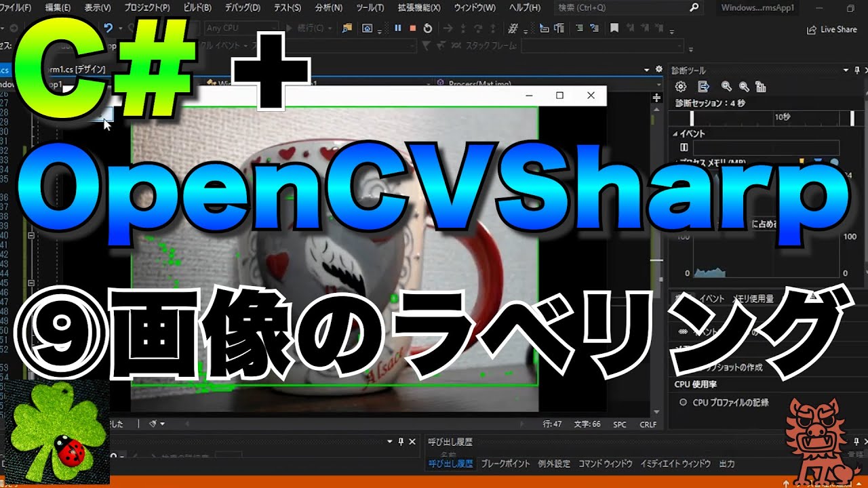The width and height of the screenshot is (868, 488).
Task: Open the テスト(S) menu
Action: click(x=286, y=8)
